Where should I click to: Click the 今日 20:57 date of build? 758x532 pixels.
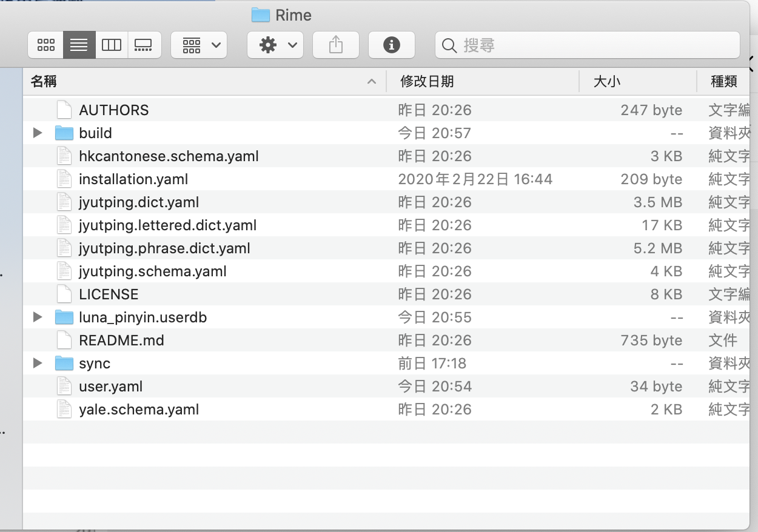point(435,133)
